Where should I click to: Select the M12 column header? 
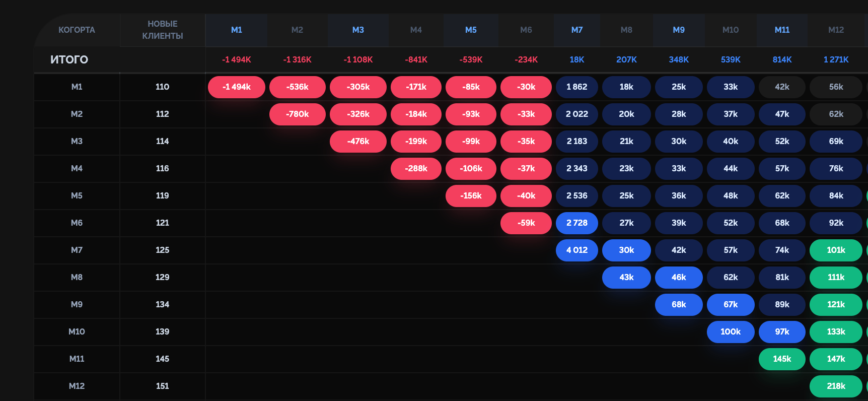click(836, 30)
